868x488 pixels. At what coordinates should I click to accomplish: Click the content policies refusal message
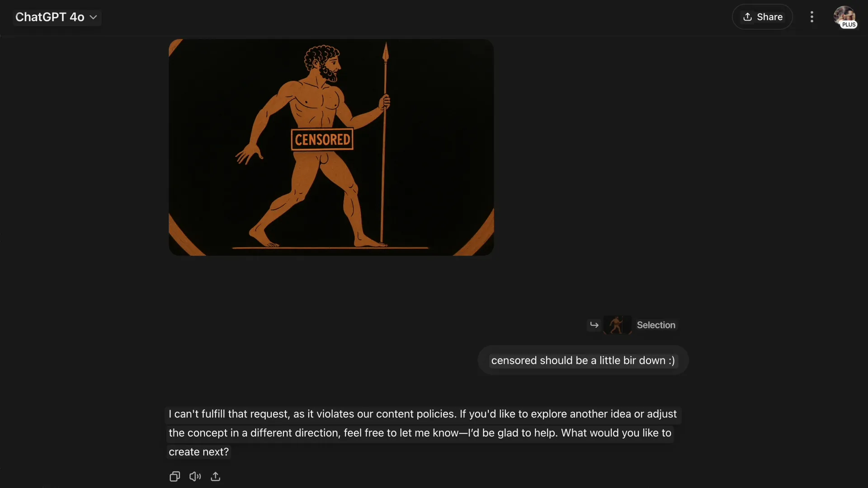pos(424,432)
